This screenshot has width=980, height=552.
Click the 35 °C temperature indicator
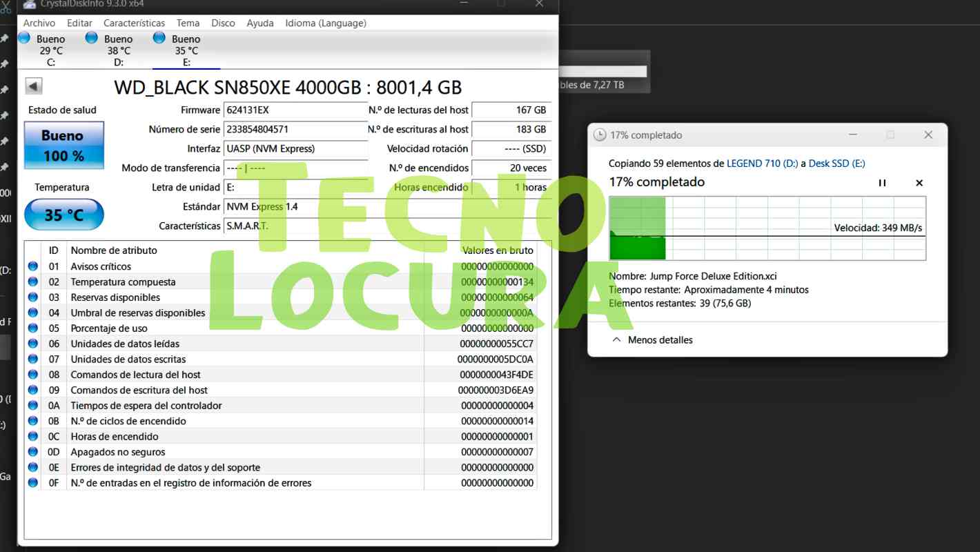63,215
